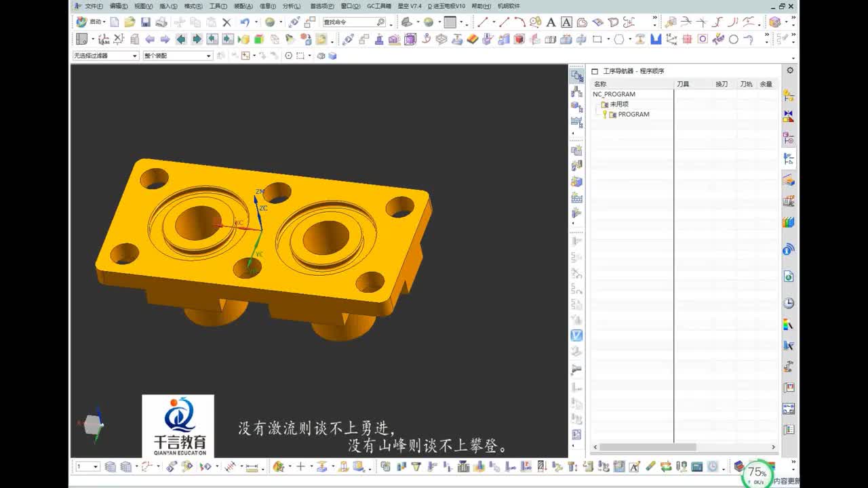Open the 文件(F) menu
Screen dimensions: 868x488
(94, 6)
